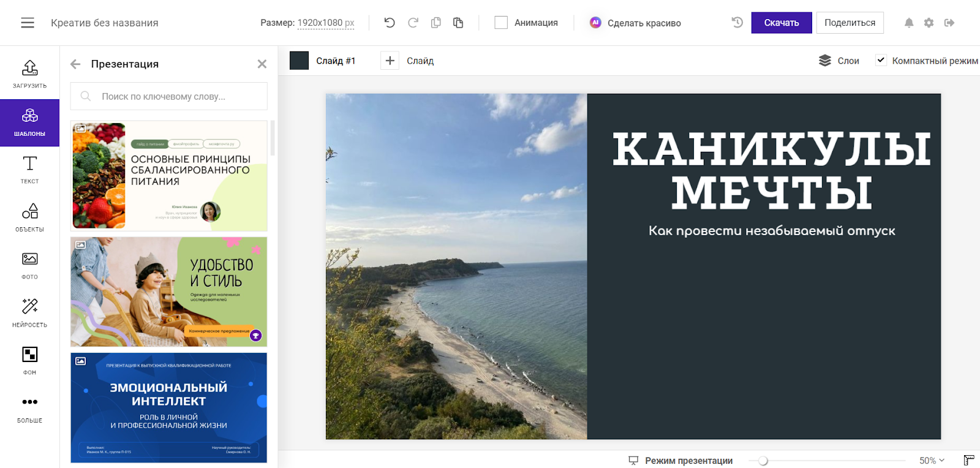Screen dimensions: 980x468
Task: Open the hamburger main menu
Action: [x=28, y=23]
